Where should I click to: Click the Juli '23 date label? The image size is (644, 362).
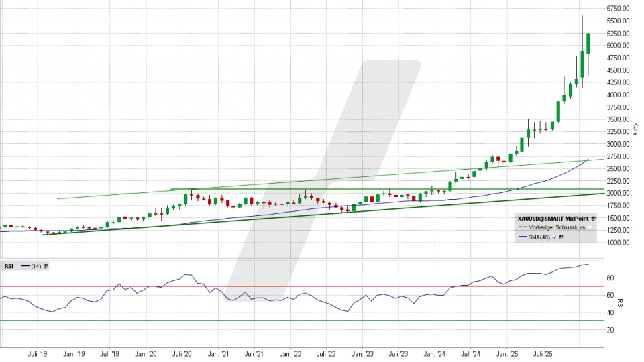[398, 354]
